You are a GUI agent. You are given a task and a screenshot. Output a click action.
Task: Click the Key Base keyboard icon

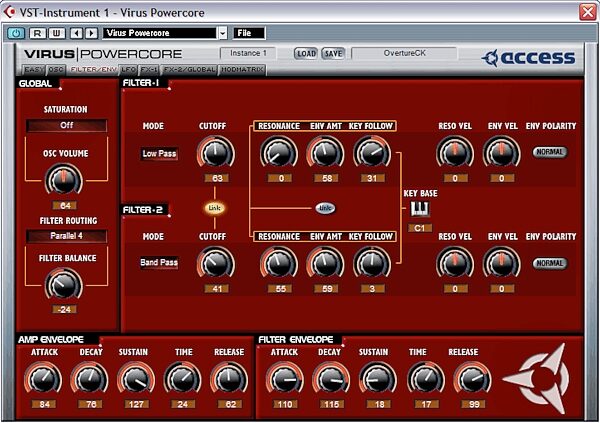(x=419, y=209)
